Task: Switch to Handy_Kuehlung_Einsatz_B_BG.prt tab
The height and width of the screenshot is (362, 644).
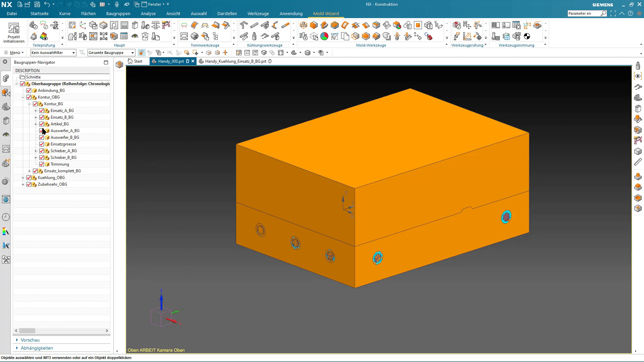Action: (x=235, y=61)
